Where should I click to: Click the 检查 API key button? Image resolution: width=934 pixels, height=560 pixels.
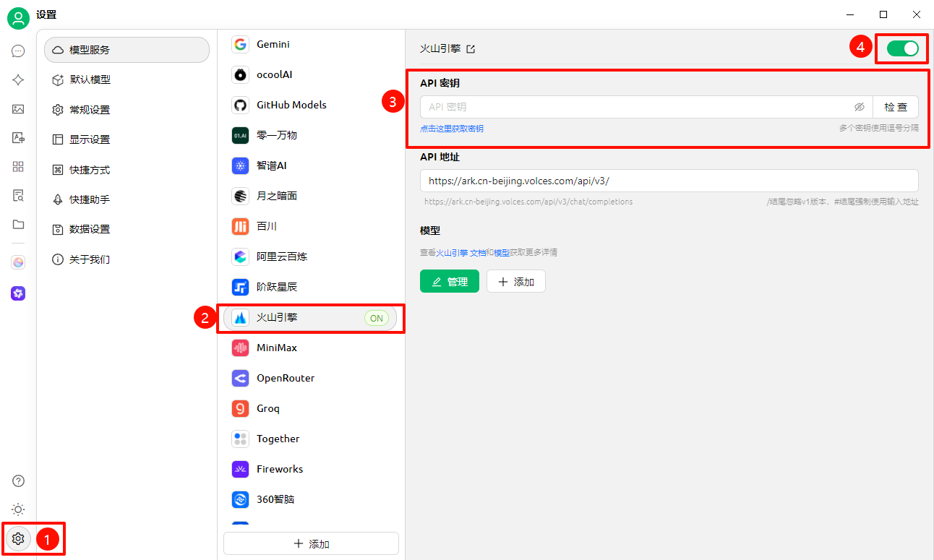[896, 107]
